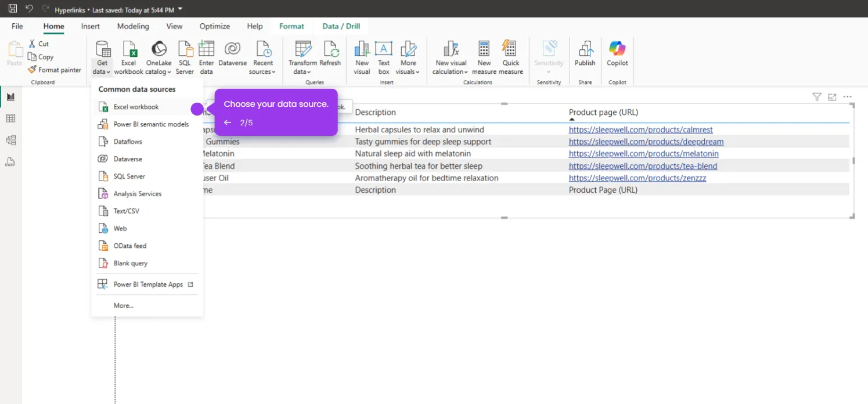Open the zenzzz product link

[x=638, y=178]
